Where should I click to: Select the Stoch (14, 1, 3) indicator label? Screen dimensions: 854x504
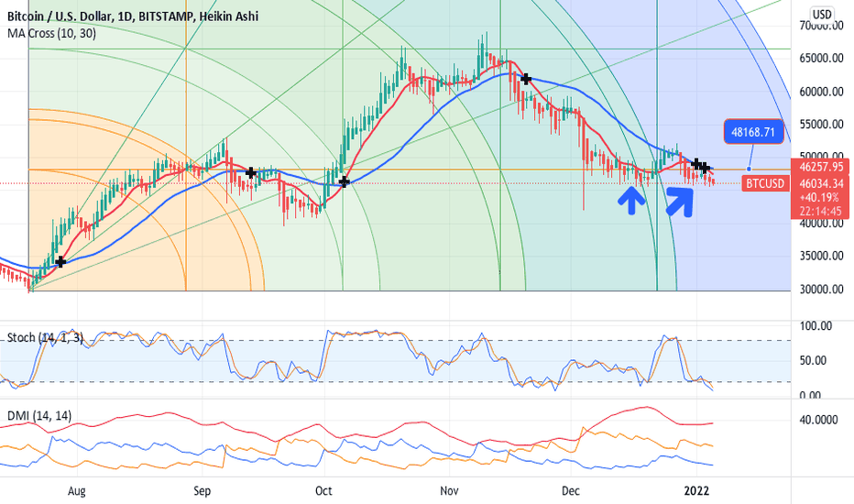[x=45, y=338]
